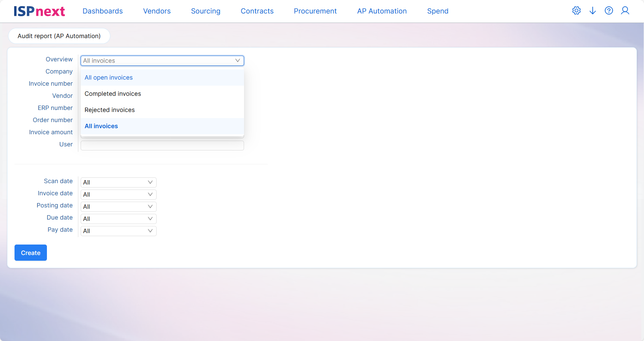Select 'All invoices' in dropdown list

(x=101, y=126)
